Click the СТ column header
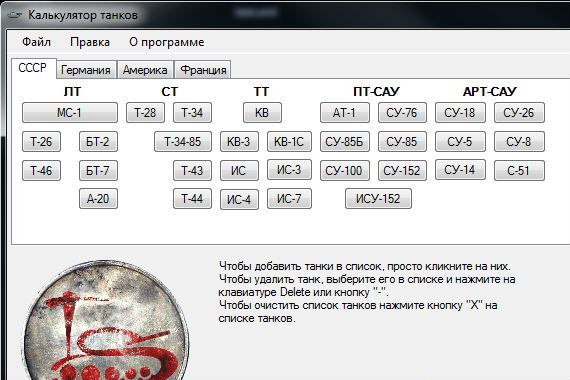Image resolution: width=570 pixels, height=380 pixels. [x=169, y=92]
